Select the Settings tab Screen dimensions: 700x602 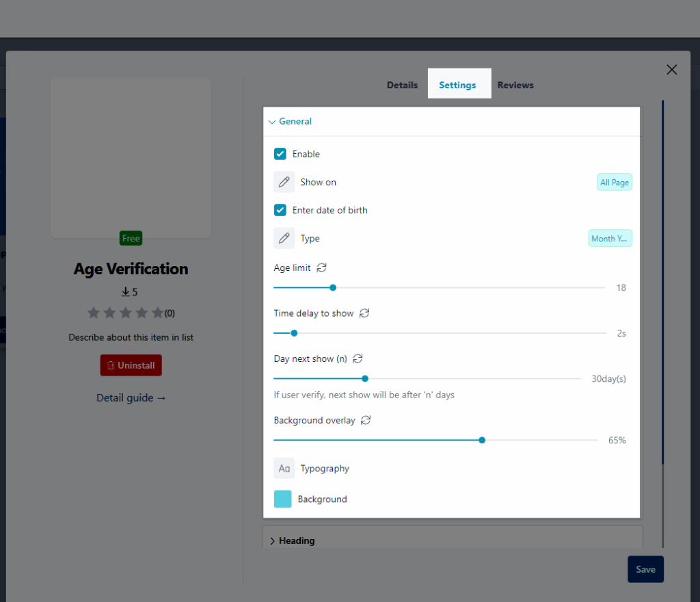(457, 85)
